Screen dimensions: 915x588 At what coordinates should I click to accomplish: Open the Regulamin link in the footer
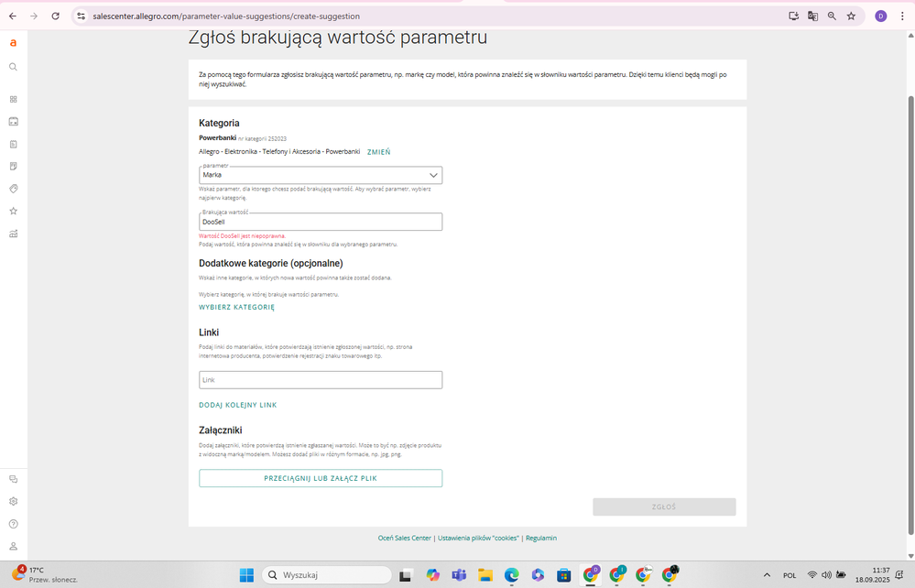[540, 538]
